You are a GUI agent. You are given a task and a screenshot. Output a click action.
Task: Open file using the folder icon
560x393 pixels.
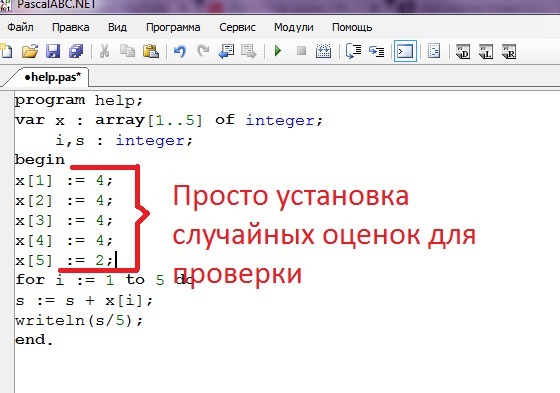(x=30, y=51)
